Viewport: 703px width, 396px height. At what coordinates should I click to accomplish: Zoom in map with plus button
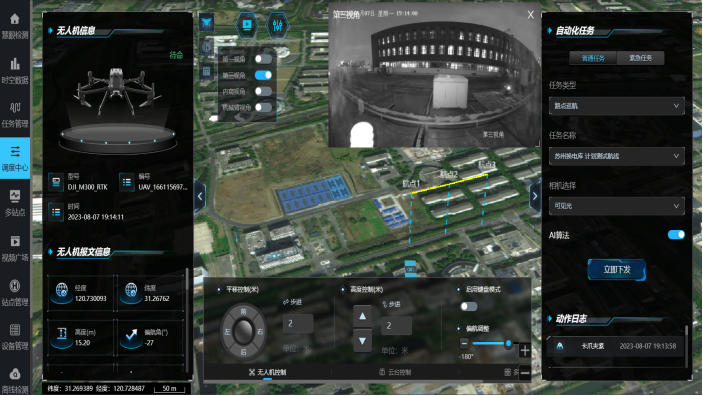pos(525,350)
